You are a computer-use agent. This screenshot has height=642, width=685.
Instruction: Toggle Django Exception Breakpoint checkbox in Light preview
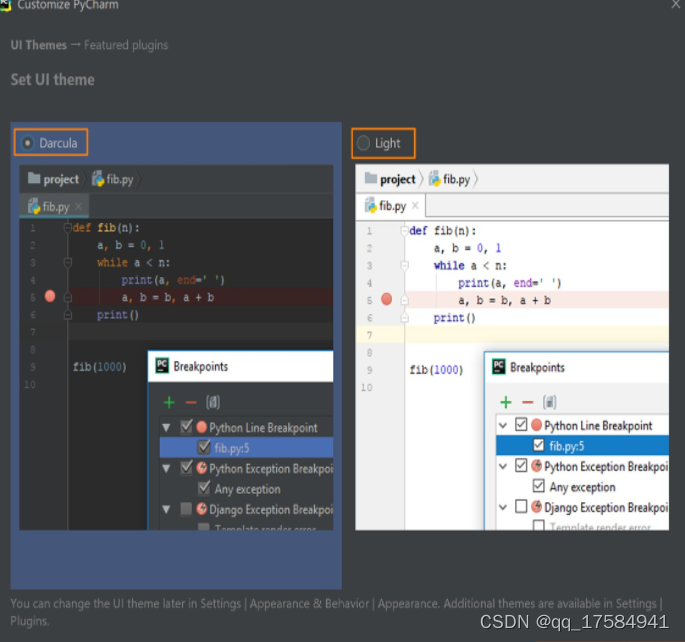(521, 507)
